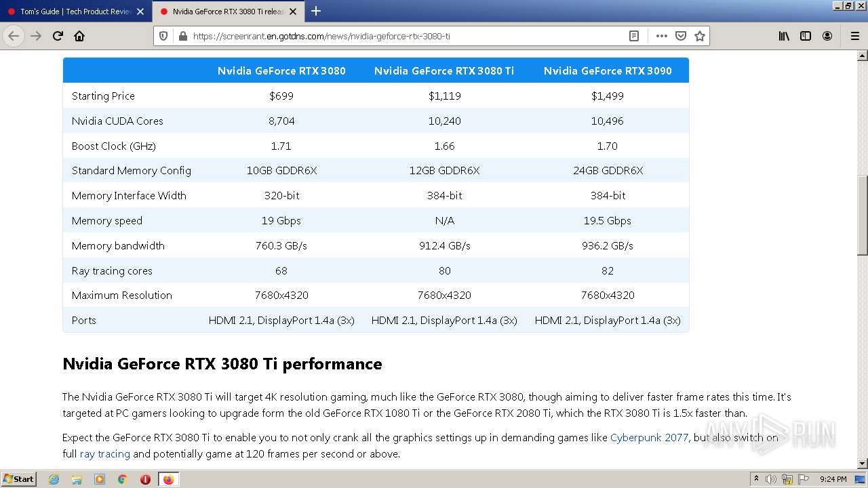
Task: Close the Nvidia GeForce RTX 3080 Ti tab
Action: coord(293,12)
